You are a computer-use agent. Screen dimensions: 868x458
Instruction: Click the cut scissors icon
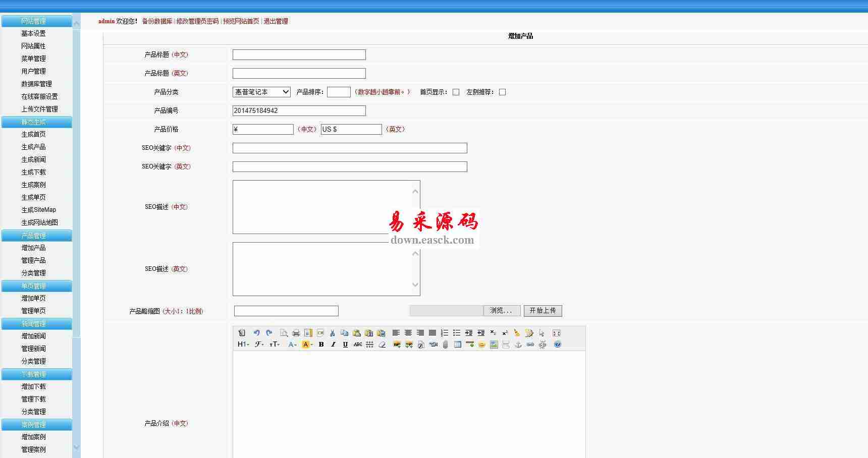click(332, 333)
